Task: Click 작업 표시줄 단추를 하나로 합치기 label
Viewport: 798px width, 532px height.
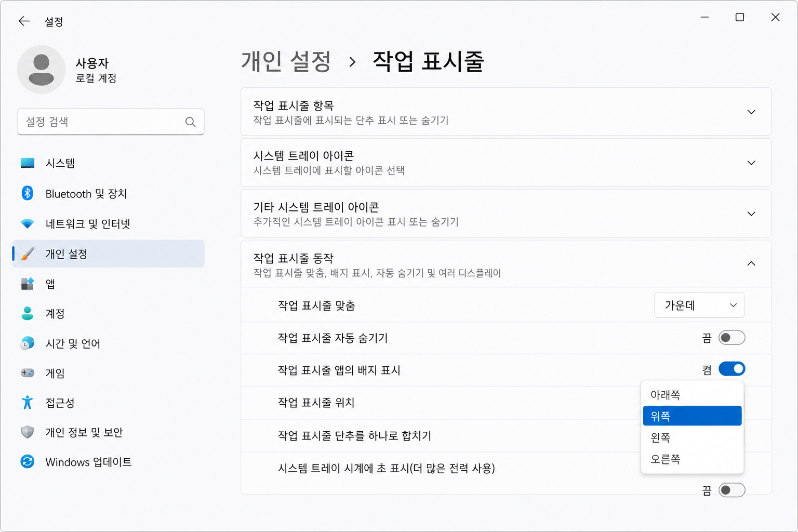Action: click(354, 436)
